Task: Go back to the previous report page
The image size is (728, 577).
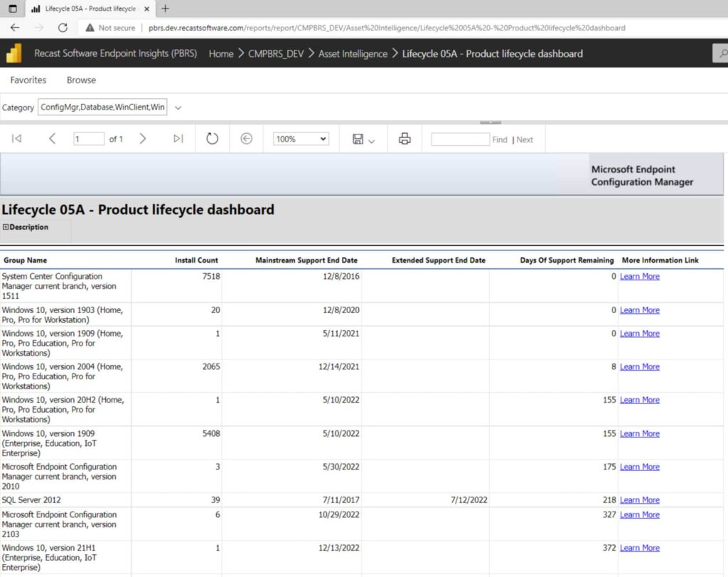Action: [x=52, y=139]
